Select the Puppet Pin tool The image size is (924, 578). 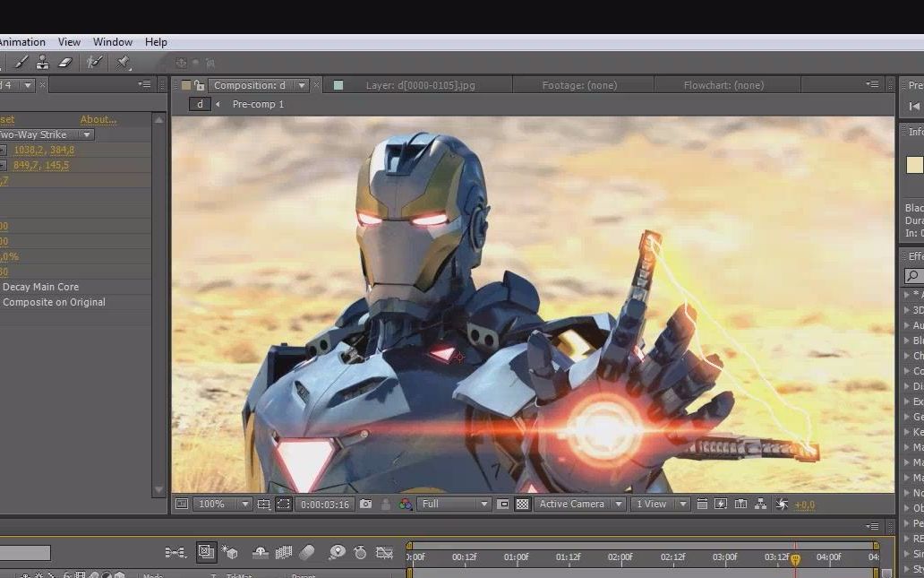(x=123, y=62)
